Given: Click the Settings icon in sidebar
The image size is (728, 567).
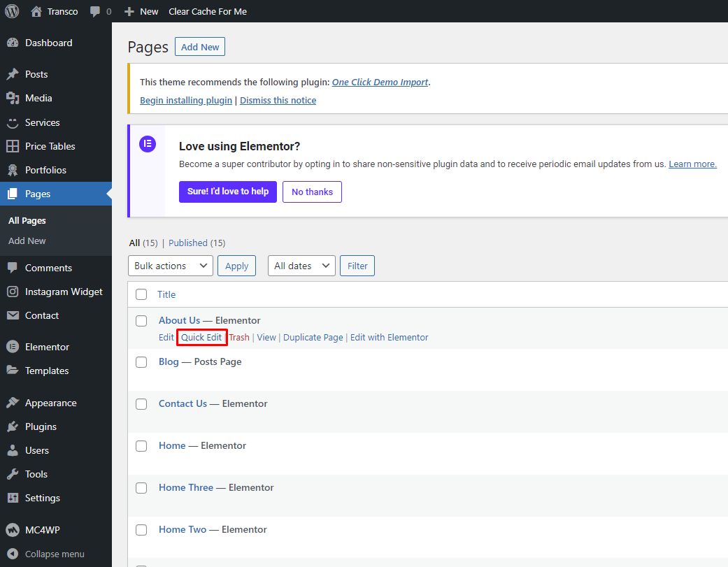Looking at the screenshot, I should pos(13,498).
